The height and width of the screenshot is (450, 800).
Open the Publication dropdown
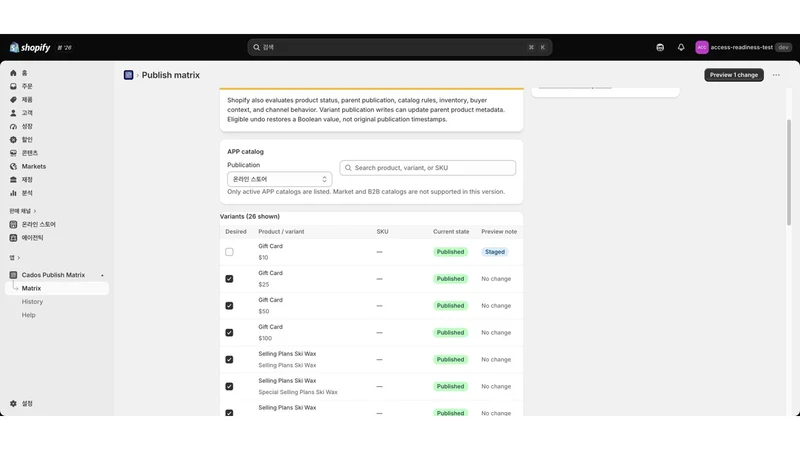280,179
